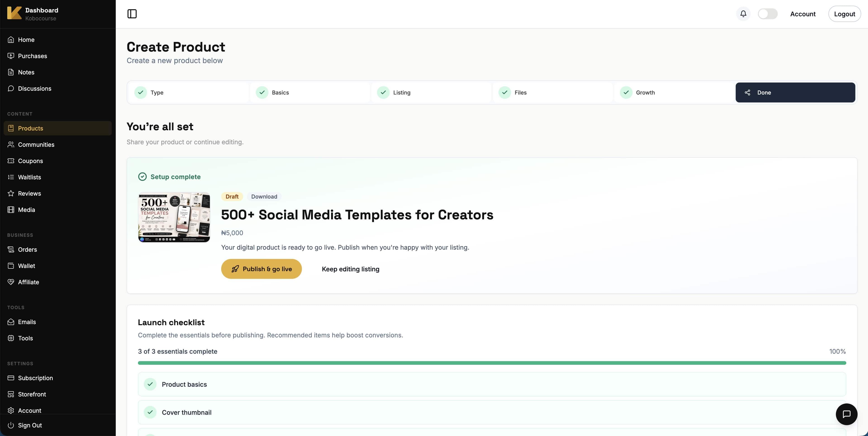This screenshot has width=868, height=436.
Task: Open the notifications bell
Action: (x=743, y=14)
